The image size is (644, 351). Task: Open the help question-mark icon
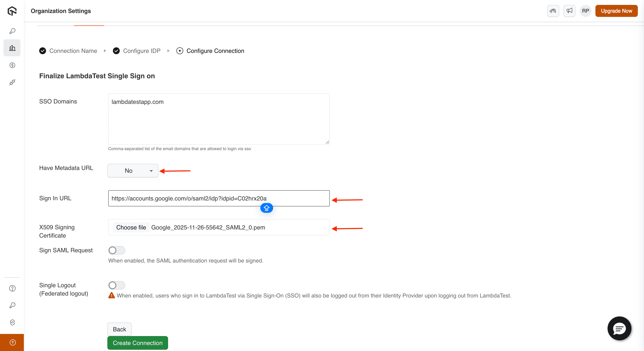point(12,288)
